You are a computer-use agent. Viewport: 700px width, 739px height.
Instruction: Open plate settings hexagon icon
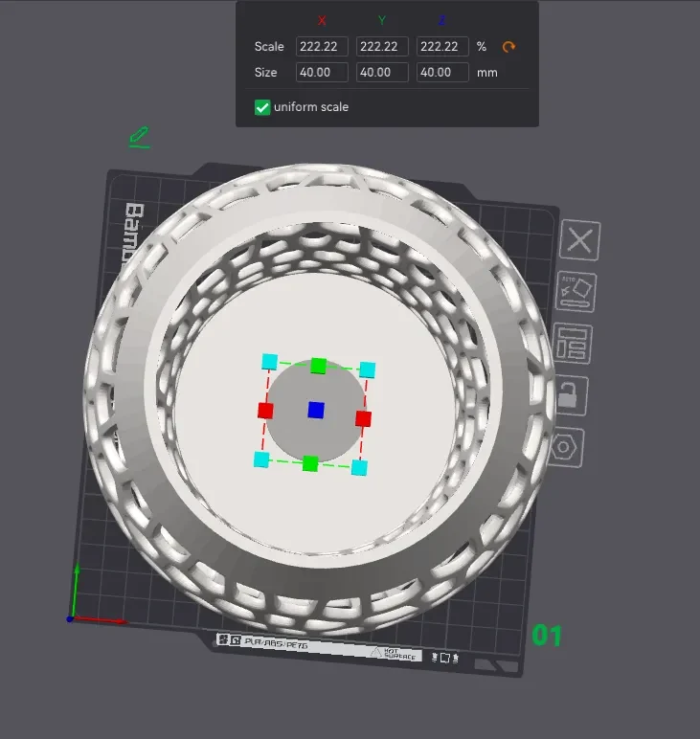click(x=564, y=447)
